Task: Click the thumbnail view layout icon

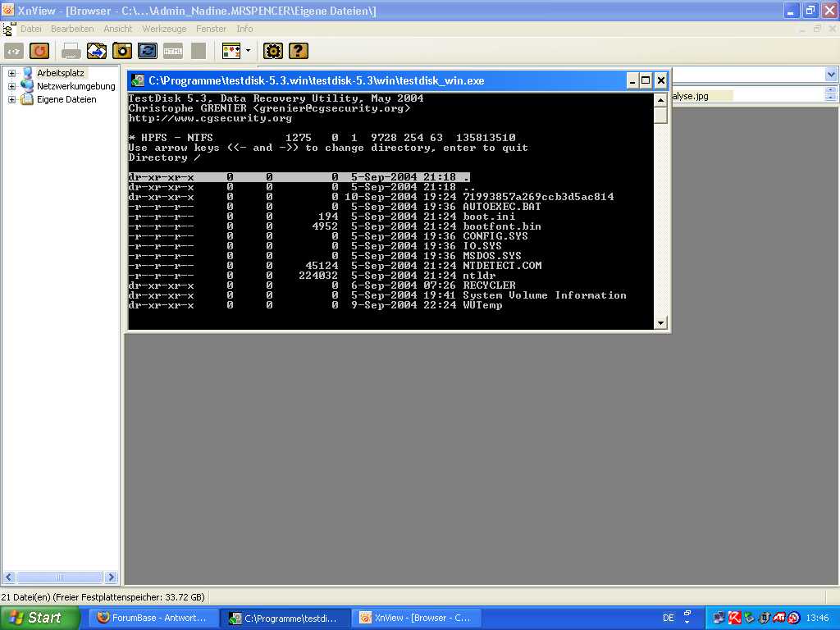Action: point(231,51)
